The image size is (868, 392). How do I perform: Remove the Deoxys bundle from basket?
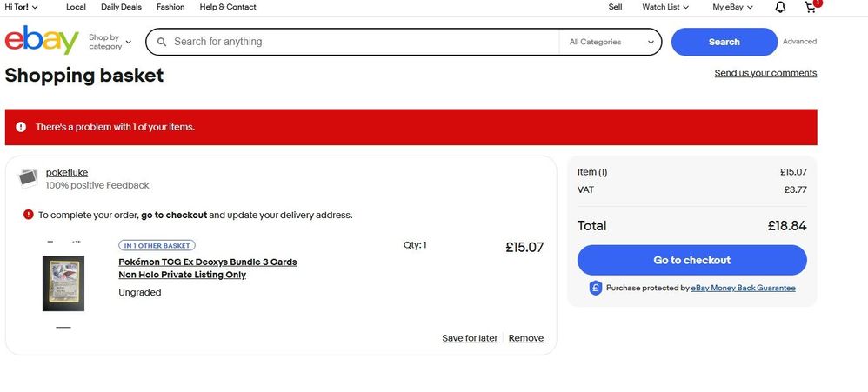525,338
